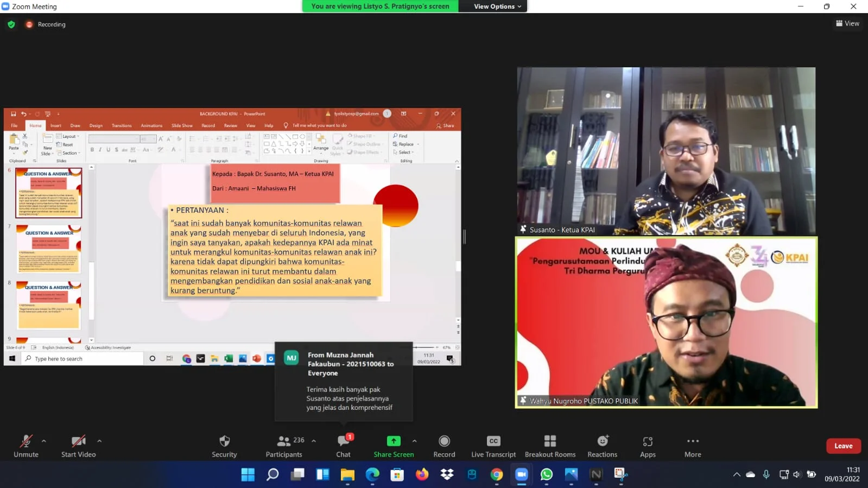This screenshot has height=488, width=868.
Task: Switch to the Design ribbon tab
Action: (x=96, y=125)
